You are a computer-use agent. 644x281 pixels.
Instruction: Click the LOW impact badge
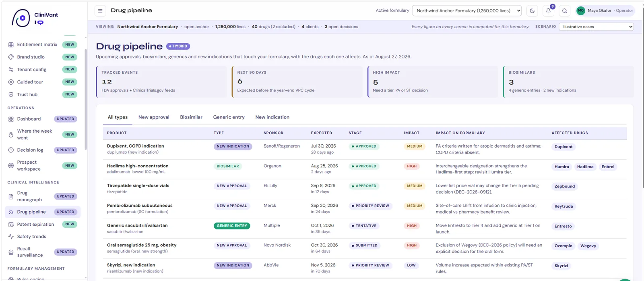[411, 265]
